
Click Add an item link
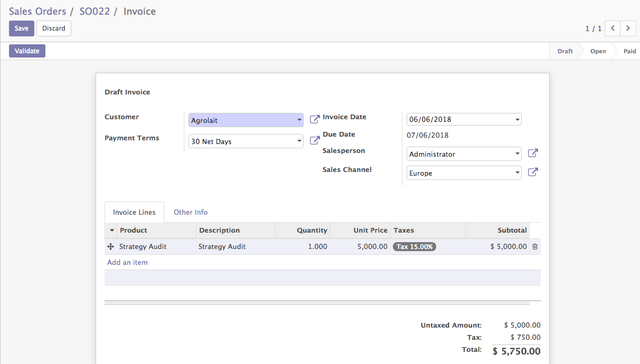click(x=127, y=262)
